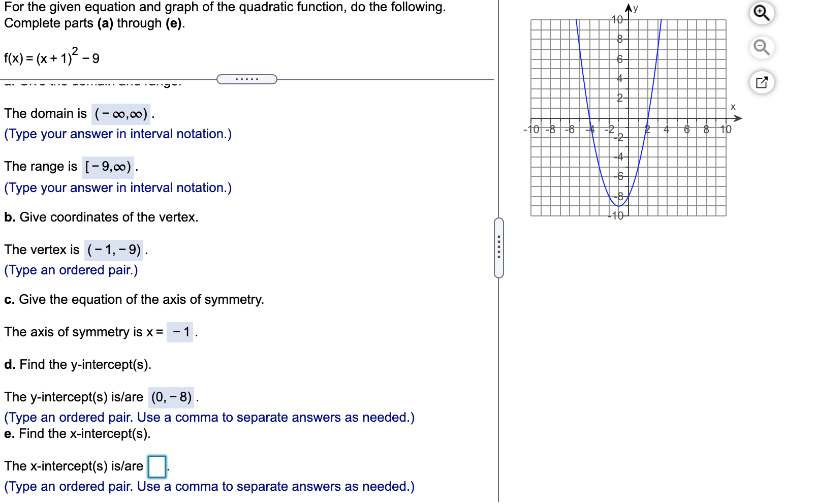This screenshot has width=816, height=504.
Task: Click the vertical dotted splitter between panels
Action: [499, 247]
